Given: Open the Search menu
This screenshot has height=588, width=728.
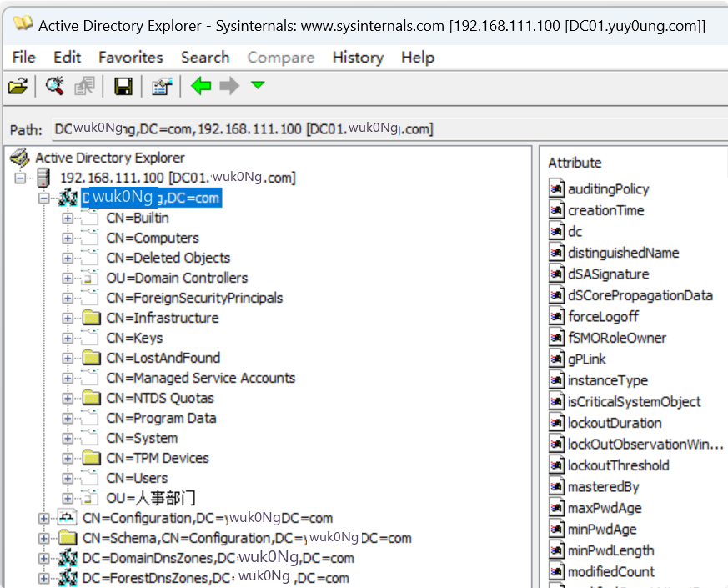Looking at the screenshot, I should [x=205, y=57].
